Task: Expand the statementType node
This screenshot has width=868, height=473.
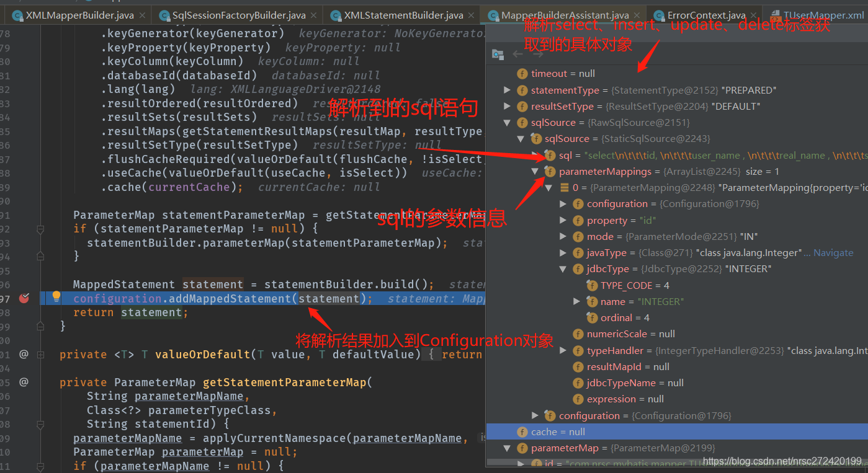Action: (x=508, y=90)
